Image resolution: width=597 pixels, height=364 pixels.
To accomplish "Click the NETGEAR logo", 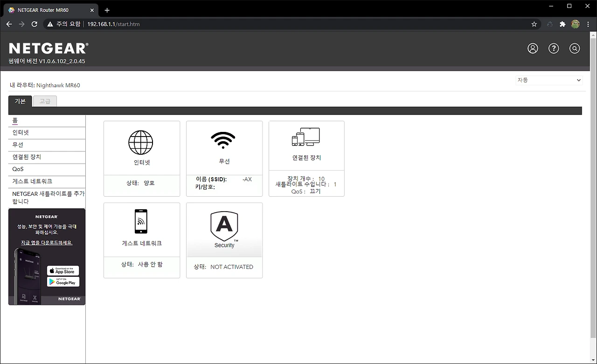I will (x=48, y=47).
